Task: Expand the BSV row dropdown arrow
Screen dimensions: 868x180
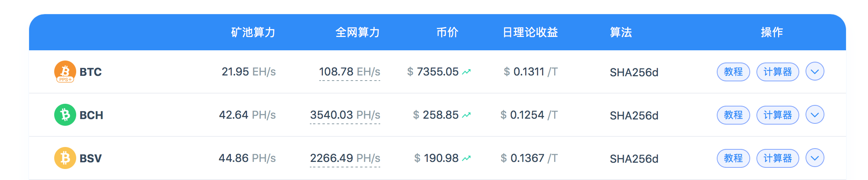Action: pos(815,158)
